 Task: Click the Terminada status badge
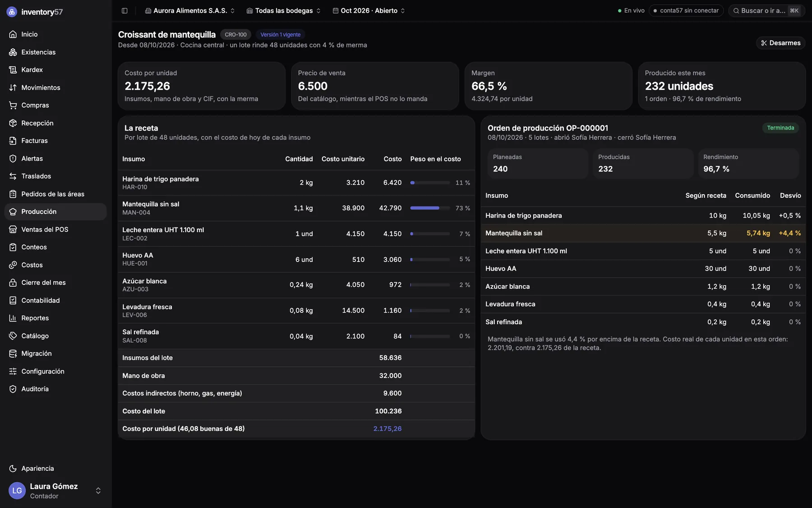click(780, 128)
